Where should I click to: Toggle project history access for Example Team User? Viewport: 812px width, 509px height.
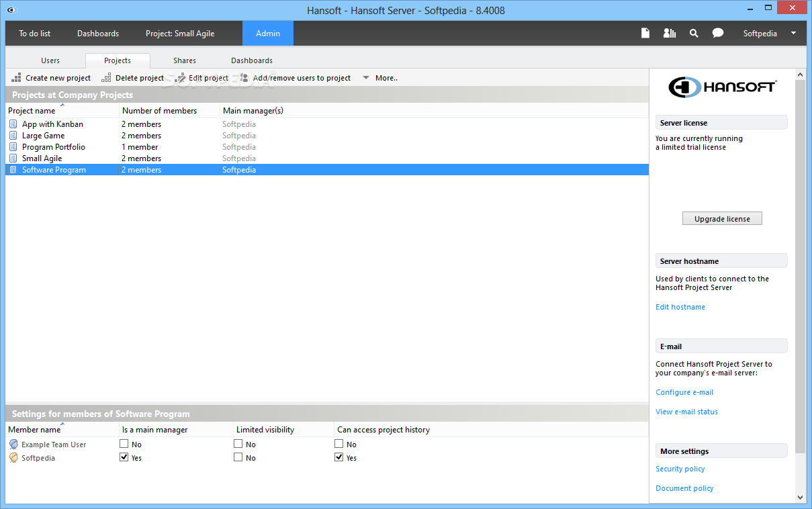339,444
